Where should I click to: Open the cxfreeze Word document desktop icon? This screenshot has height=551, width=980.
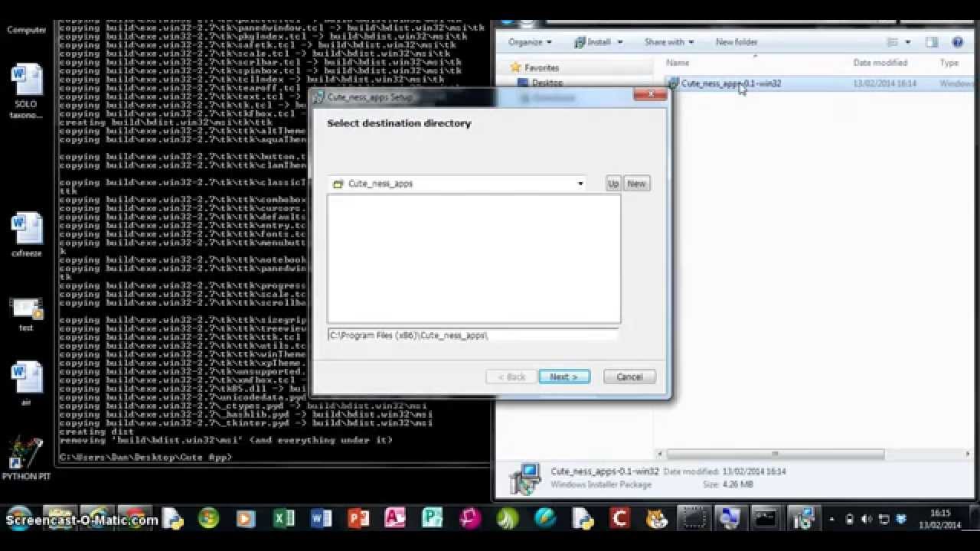(26, 235)
